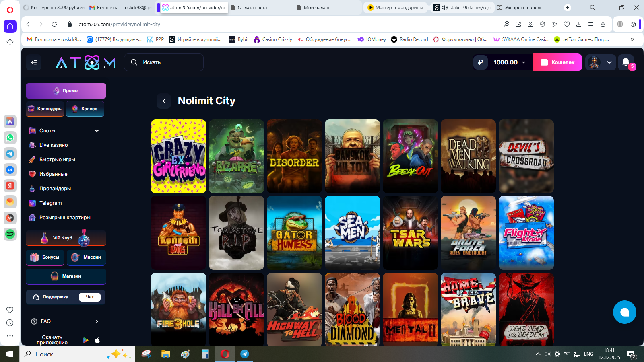Open the Devil's Crossroad game

(526, 156)
